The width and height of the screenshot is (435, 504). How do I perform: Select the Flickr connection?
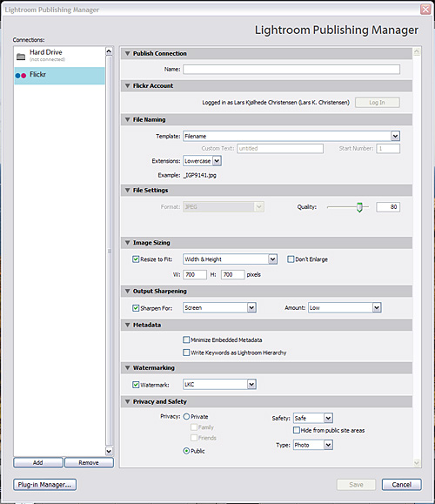pyautogui.click(x=59, y=76)
